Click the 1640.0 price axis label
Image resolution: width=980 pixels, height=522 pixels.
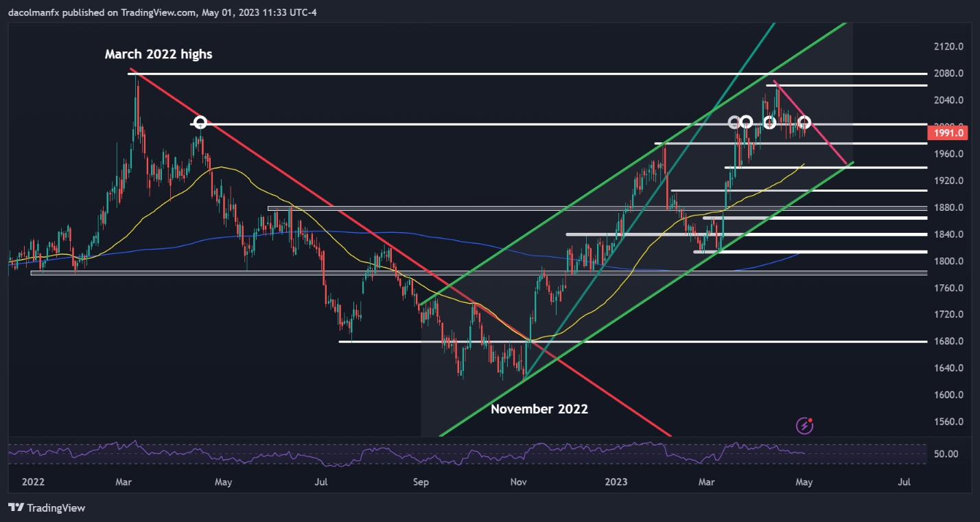point(950,368)
